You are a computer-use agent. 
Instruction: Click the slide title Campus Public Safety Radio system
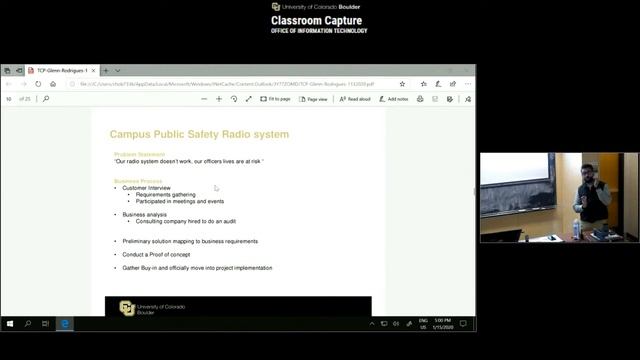coord(199,134)
